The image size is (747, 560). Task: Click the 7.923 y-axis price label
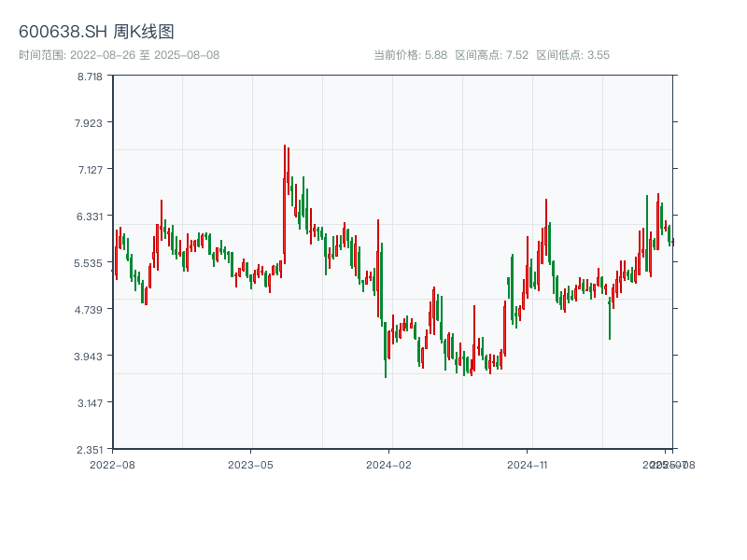91,122
